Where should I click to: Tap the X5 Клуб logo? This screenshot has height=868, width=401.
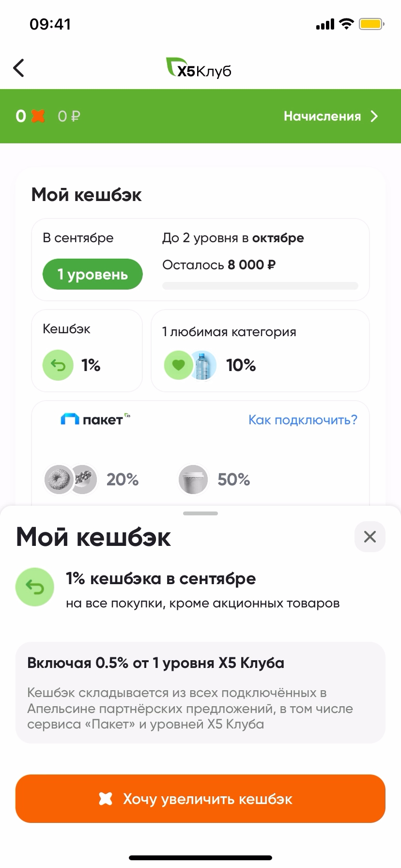coord(199,69)
